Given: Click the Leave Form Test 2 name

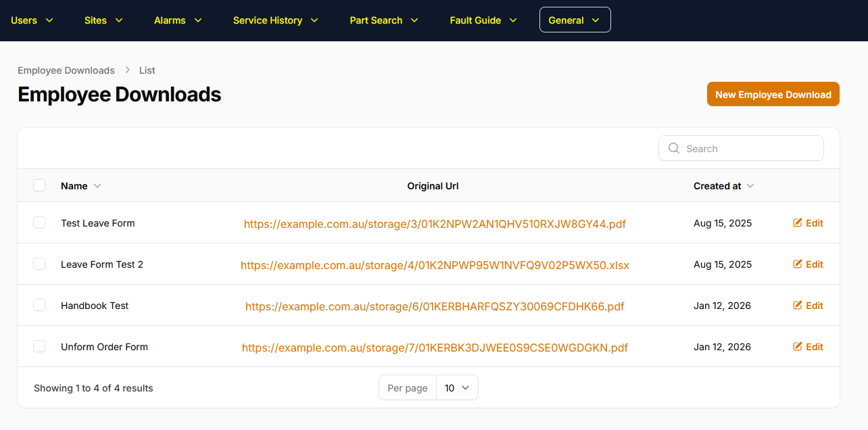Looking at the screenshot, I should pos(102,264).
